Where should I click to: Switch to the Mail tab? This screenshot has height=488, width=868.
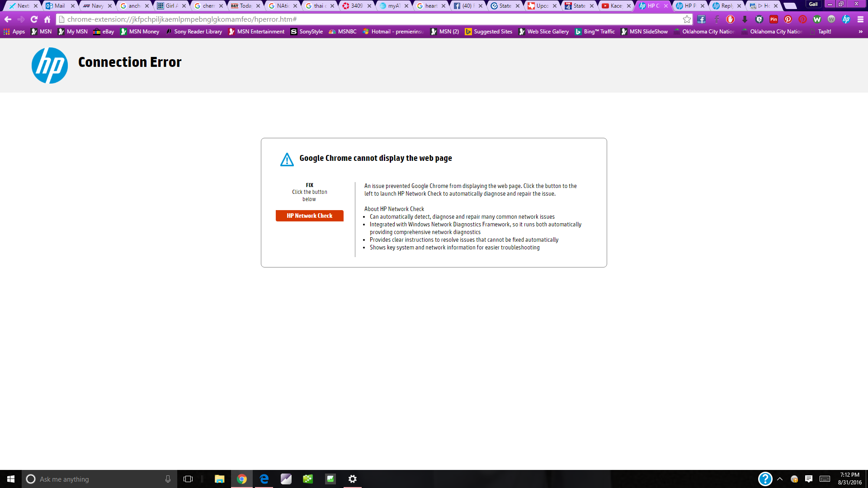[x=59, y=6]
